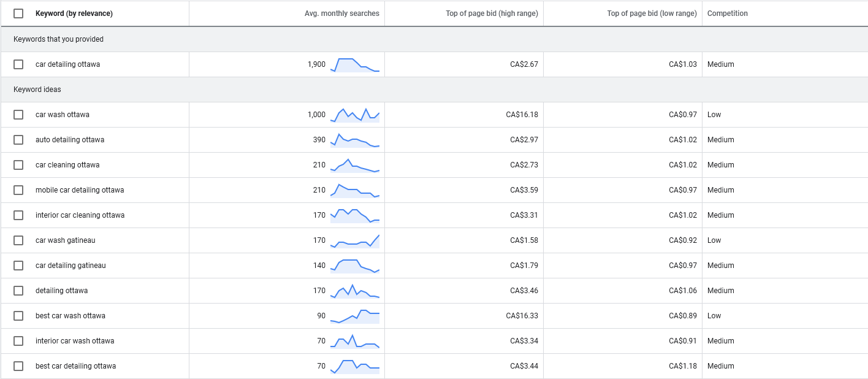868x379 pixels.
Task: Sort by Avg. monthly searches column
Action: point(341,13)
